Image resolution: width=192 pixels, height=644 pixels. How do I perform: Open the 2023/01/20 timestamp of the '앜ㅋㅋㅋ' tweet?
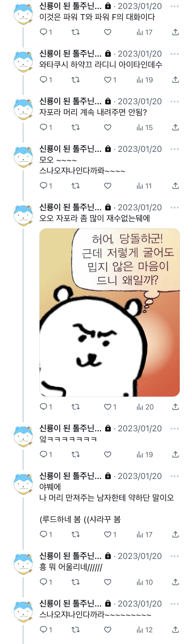click(140, 429)
